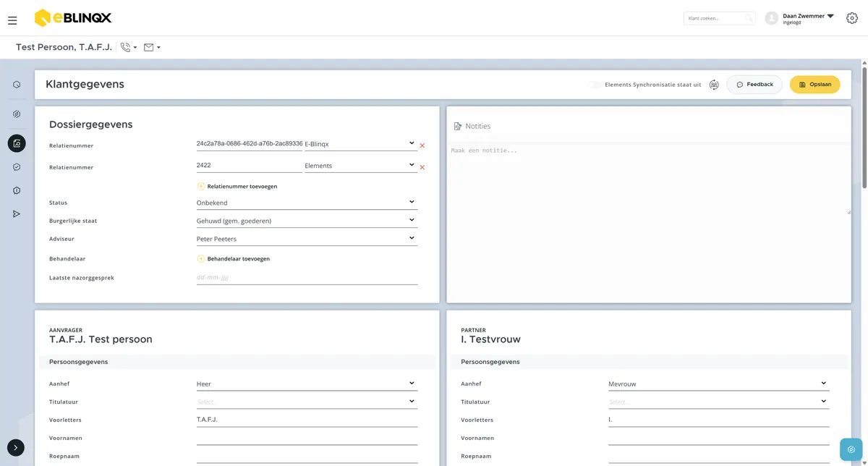The height and width of the screenshot is (466, 868).
Task: Open the E-Blinqx relation source dropdown
Action: tap(361, 144)
